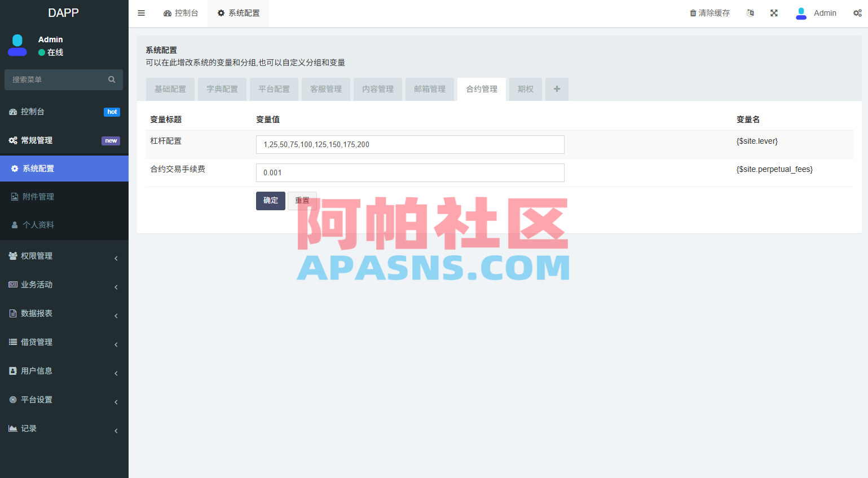Expand the 数据报表 menu arrow
Viewport: 868px width, 478px height.
(116, 316)
